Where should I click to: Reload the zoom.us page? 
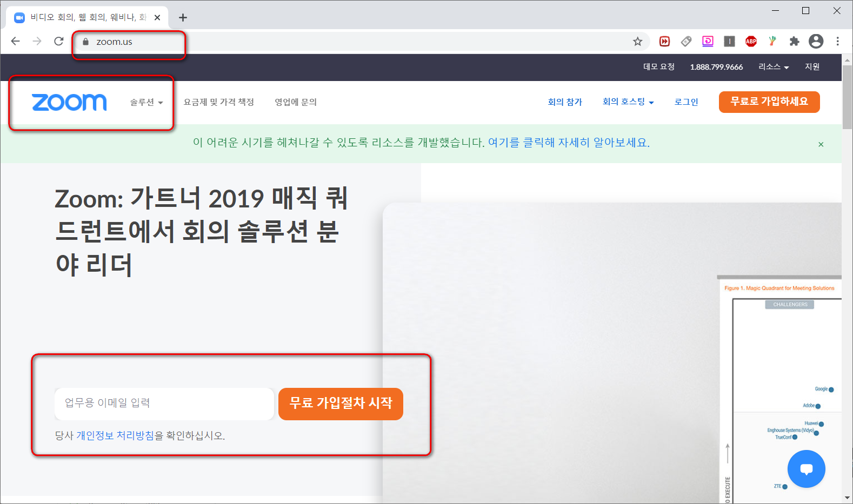(x=58, y=41)
